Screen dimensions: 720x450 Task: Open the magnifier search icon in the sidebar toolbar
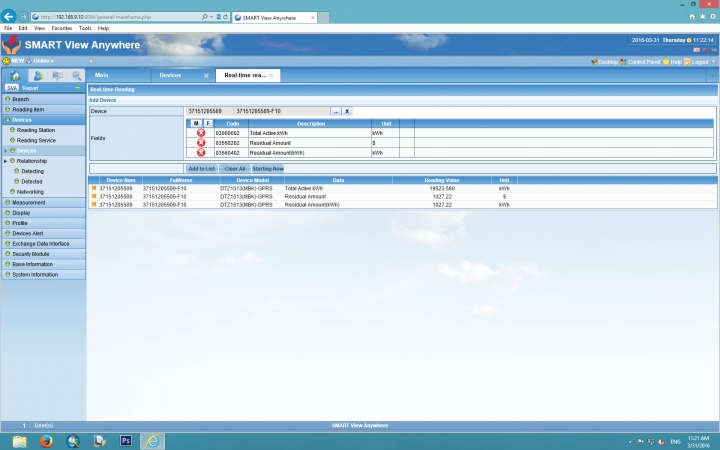77,75
